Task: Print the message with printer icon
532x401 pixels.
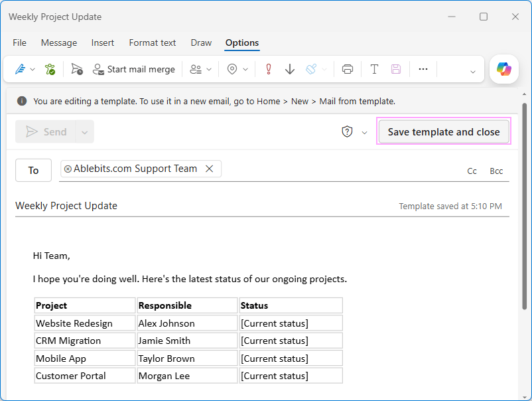Action: (x=348, y=69)
